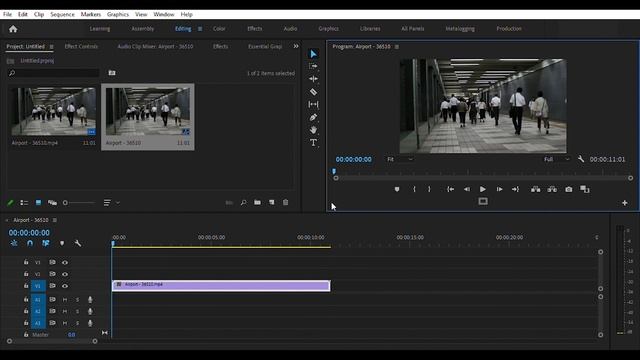
Task: Toggle Linked Selection in Timeline
Action: pyautogui.click(x=45, y=243)
